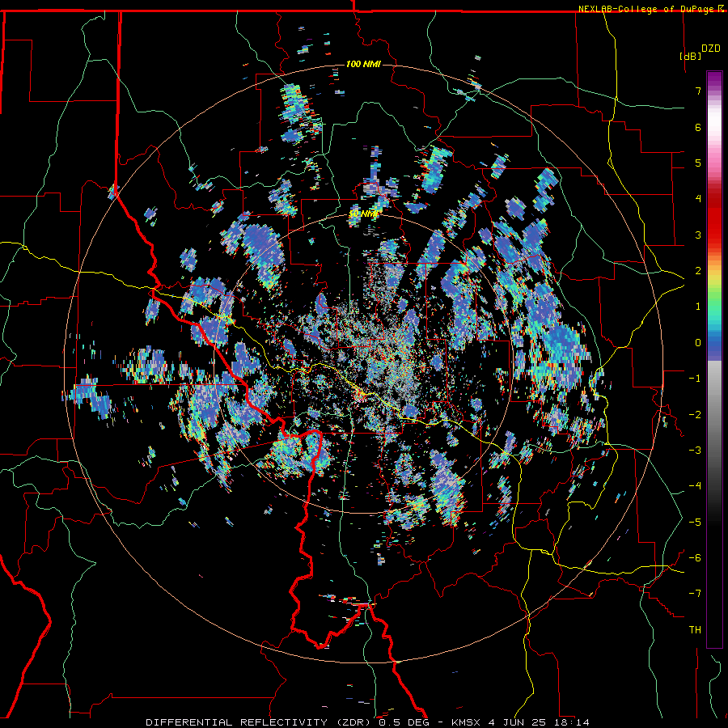
Task: Click the DIFFERENTIAL REFLECTIVITY (ZDR) caption text
Action: (x=260, y=722)
